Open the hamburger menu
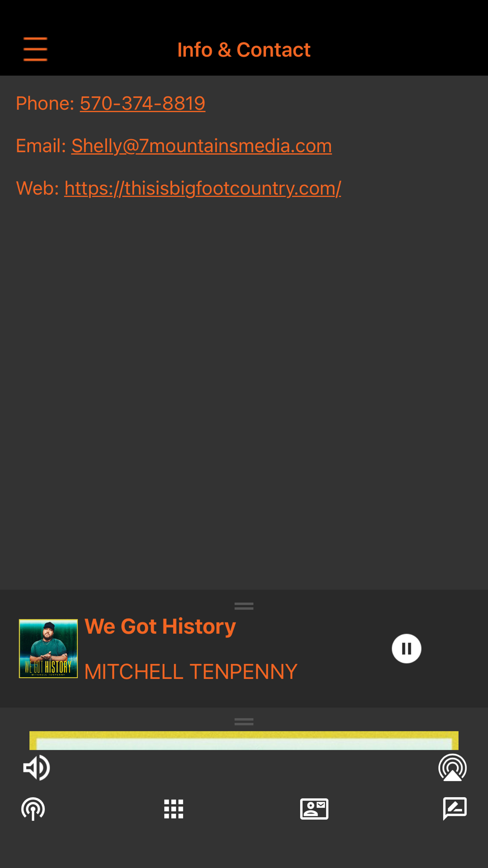This screenshot has width=488, height=868. click(x=35, y=49)
